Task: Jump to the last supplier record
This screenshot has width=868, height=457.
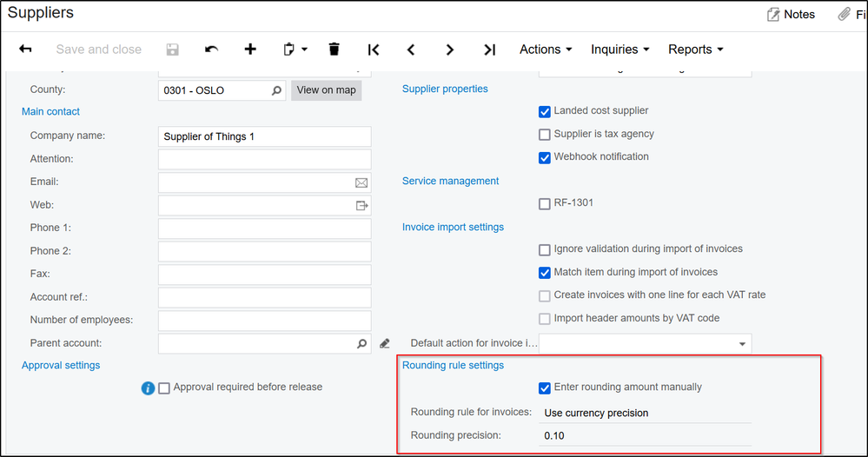Action: tap(489, 50)
